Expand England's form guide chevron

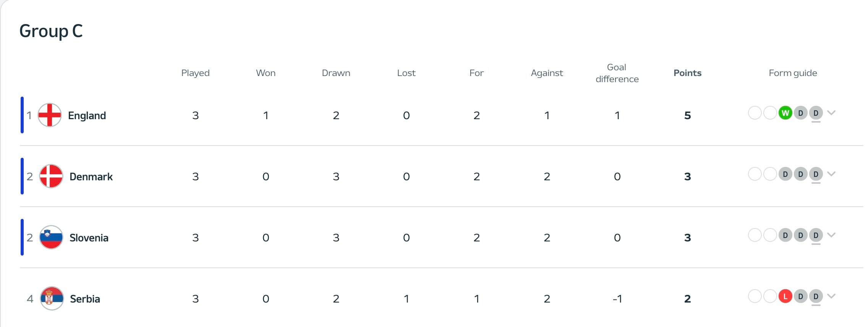[831, 113]
